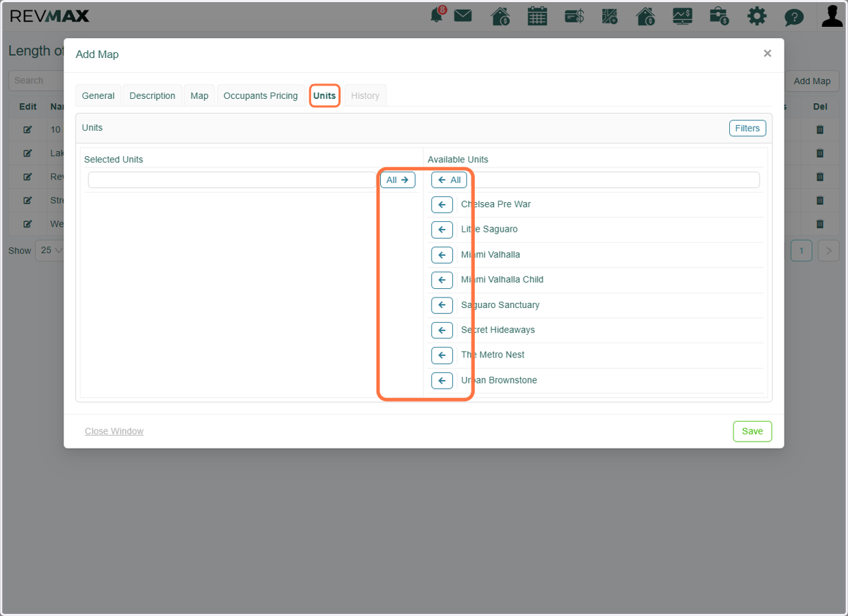The width and height of the screenshot is (848, 616).
Task: Go to the Occupants Pricing tab
Action: [261, 96]
